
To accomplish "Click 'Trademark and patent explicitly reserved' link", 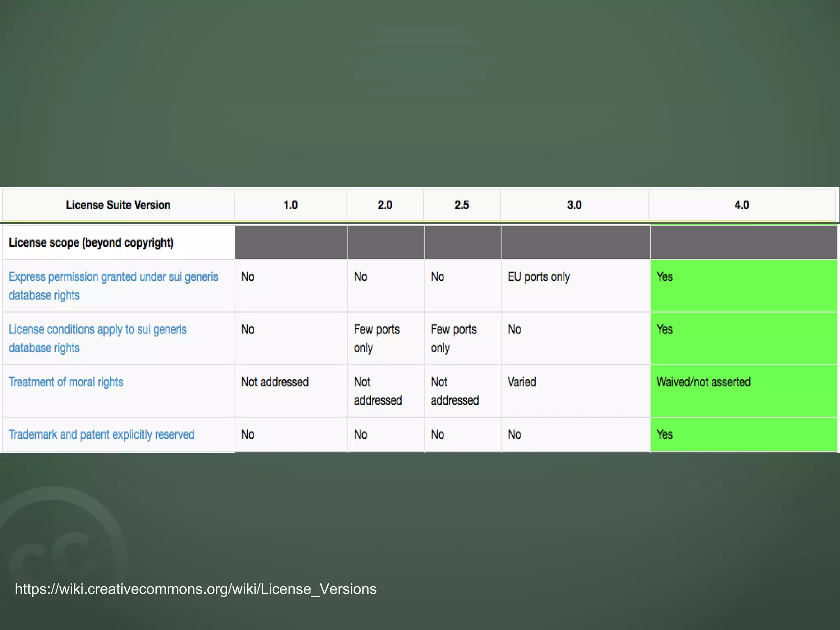I will [x=102, y=435].
